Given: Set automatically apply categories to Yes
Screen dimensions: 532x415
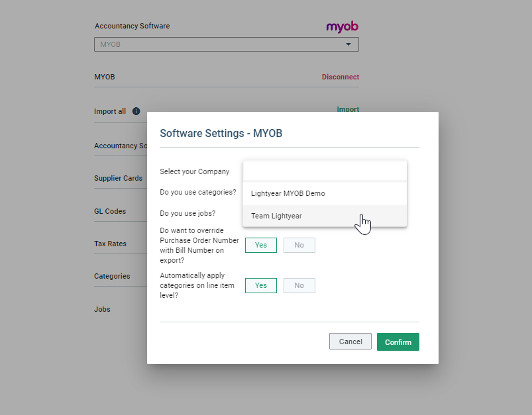Looking at the screenshot, I should (260, 285).
